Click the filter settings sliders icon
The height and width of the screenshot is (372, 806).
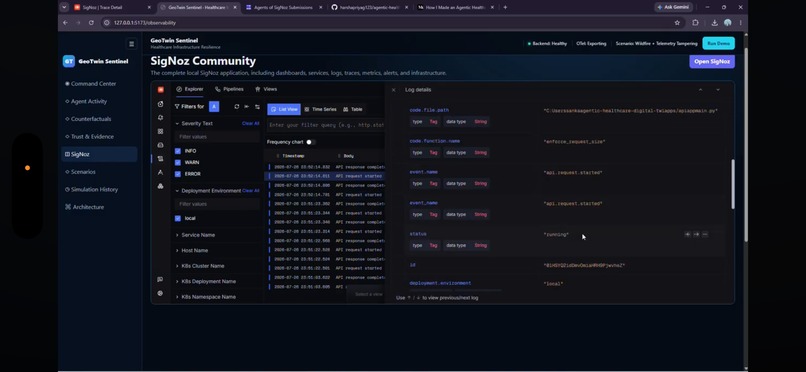click(257, 106)
